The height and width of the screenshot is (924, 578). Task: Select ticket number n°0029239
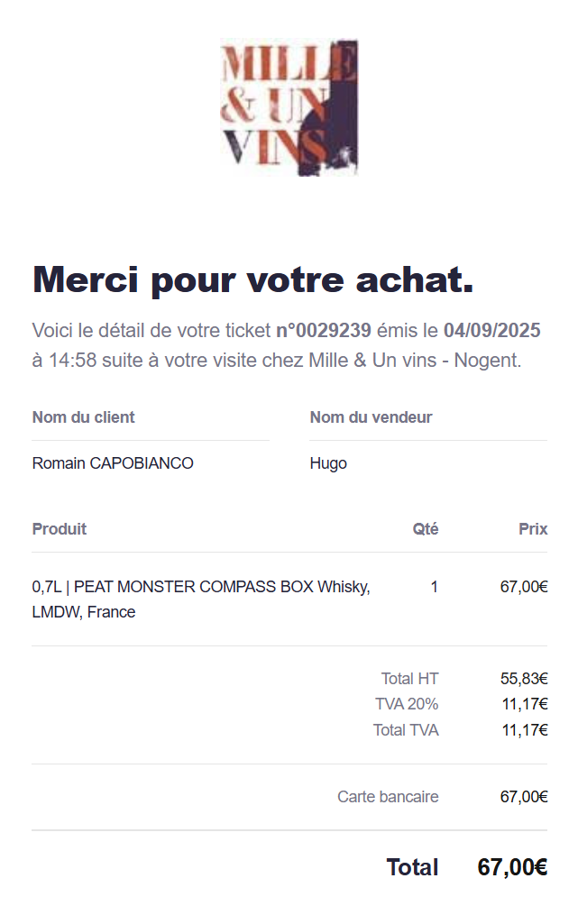(x=324, y=331)
